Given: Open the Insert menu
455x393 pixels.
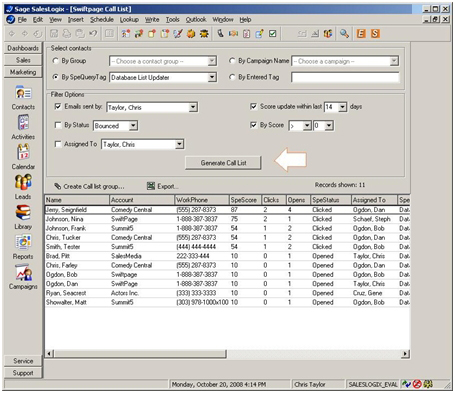Looking at the screenshot, I should [76, 20].
